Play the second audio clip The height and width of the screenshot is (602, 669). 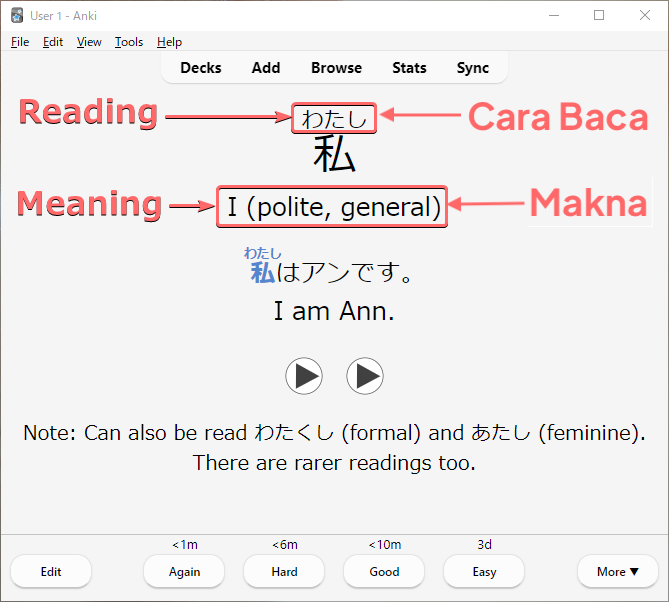click(365, 376)
